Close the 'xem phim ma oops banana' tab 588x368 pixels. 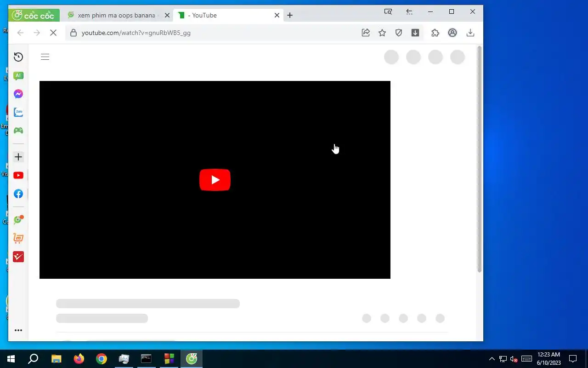(167, 15)
